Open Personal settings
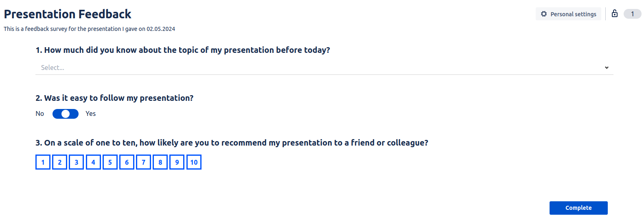Viewport: 644px width, 220px height. tap(568, 14)
